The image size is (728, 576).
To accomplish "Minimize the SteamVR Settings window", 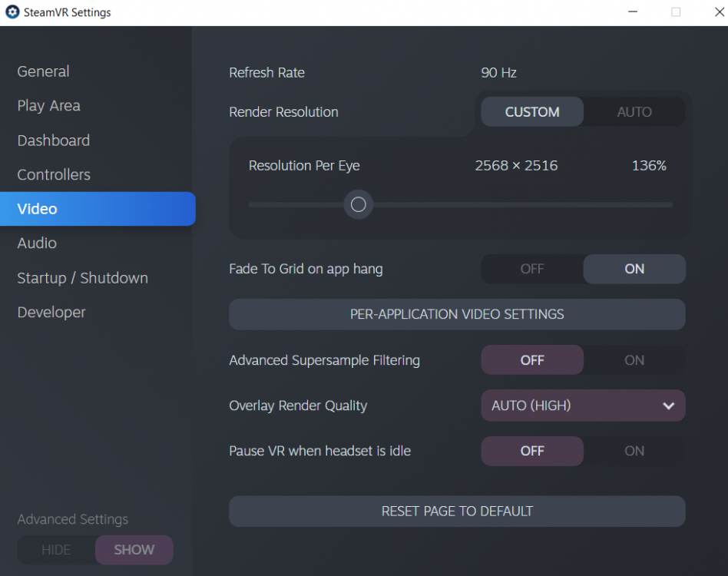I will (633, 12).
